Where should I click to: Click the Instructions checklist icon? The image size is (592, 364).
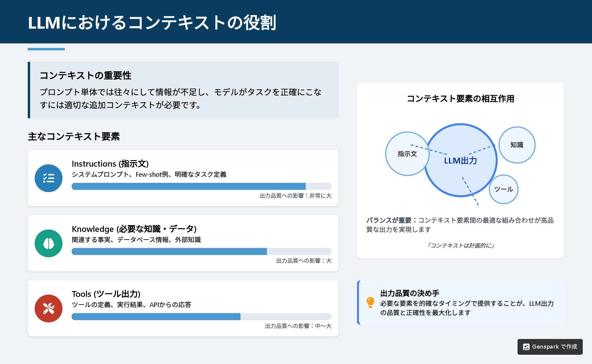pyautogui.click(x=48, y=178)
